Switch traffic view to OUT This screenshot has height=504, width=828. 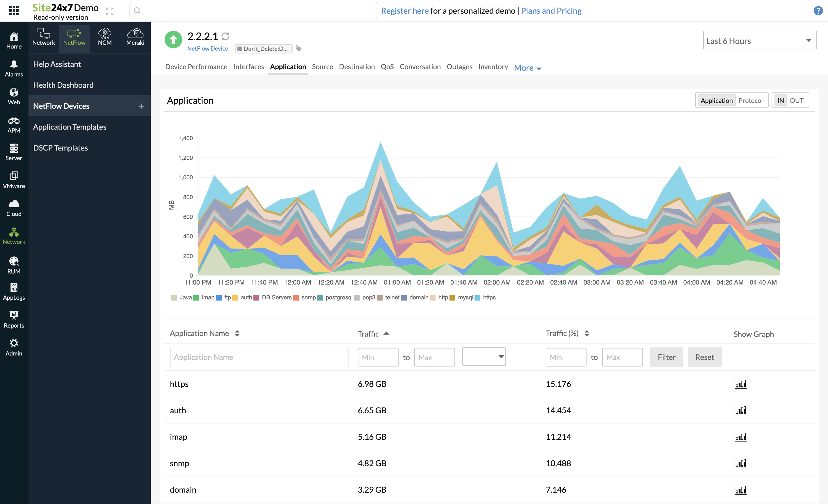pos(796,100)
